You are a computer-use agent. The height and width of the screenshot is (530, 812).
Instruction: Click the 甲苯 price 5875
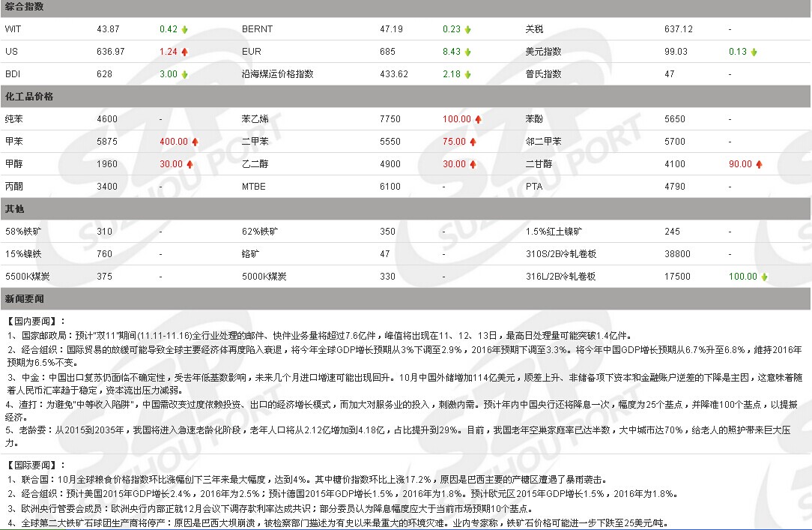pyautogui.click(x=106, y=142)
